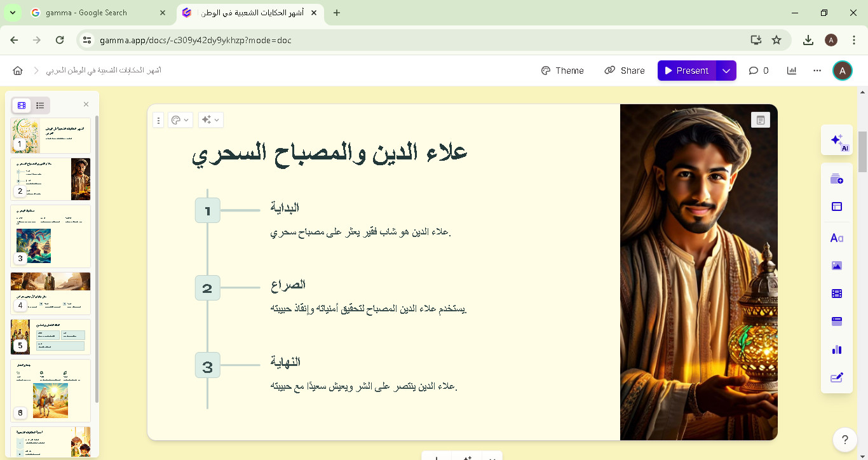Open the card AI edit sparkle dropdown
Image resolution: width=868 pixels, height=460 pixels.
pos(210,120)
